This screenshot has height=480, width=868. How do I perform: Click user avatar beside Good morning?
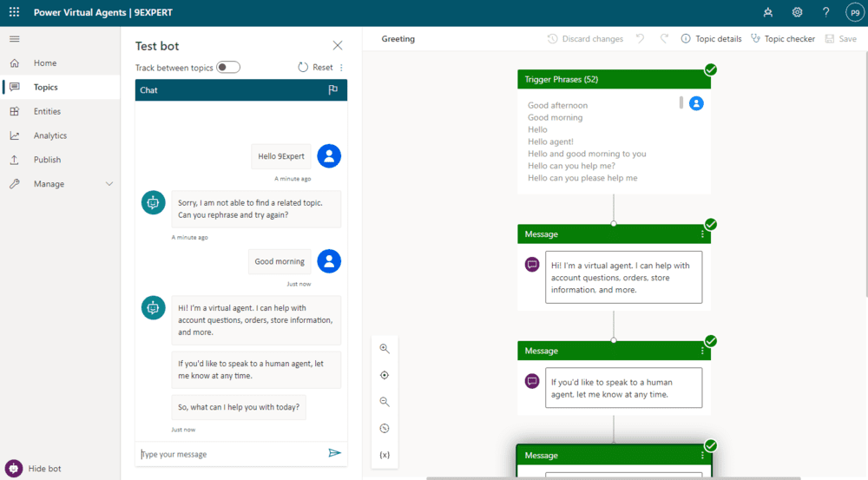[329, 261]
